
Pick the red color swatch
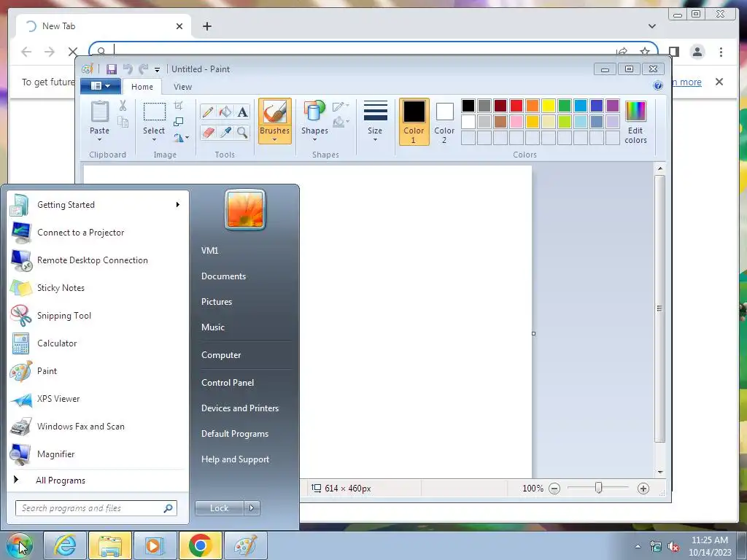coord(516,106)
